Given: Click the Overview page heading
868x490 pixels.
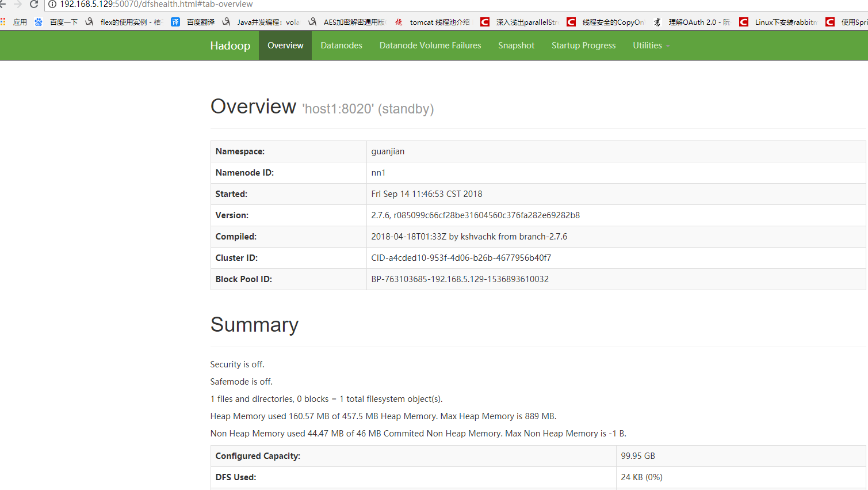Looking at the screenshot, I should click(x=253, y=107).
